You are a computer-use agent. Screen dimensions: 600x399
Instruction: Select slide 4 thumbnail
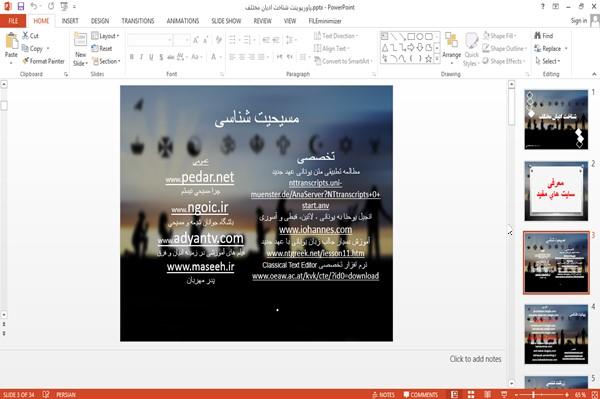pos(556,334)
